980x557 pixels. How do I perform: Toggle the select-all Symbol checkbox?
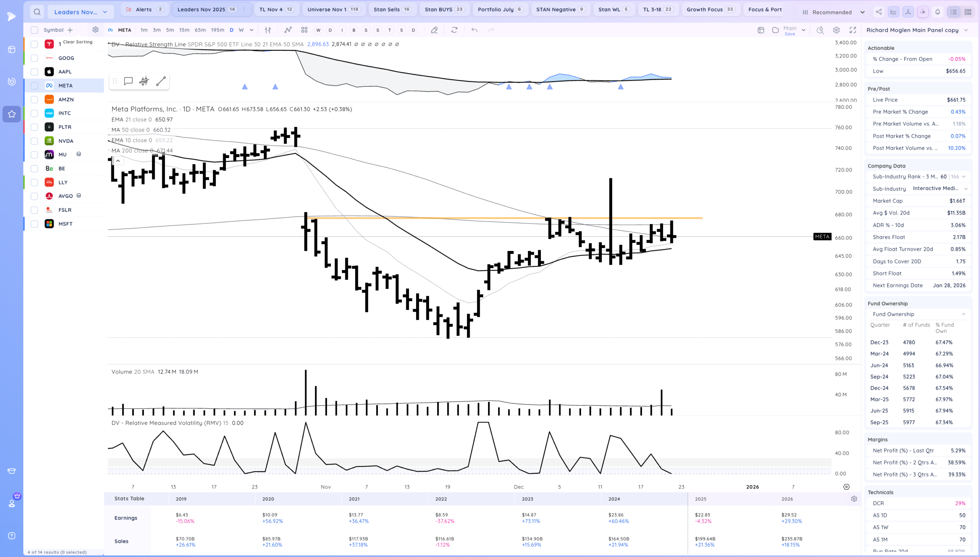pyautogui.click(x=34, y=30)
